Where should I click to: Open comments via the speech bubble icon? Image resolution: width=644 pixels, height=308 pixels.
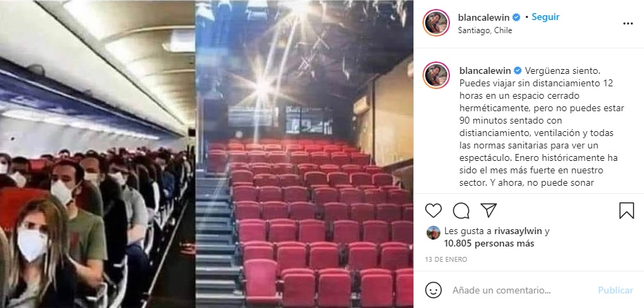461,211
